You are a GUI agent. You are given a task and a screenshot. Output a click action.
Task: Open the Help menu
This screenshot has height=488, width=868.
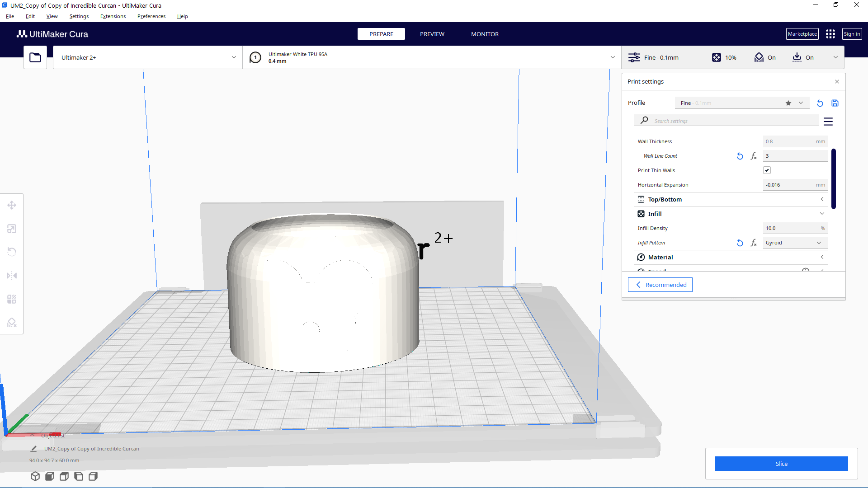183,16
